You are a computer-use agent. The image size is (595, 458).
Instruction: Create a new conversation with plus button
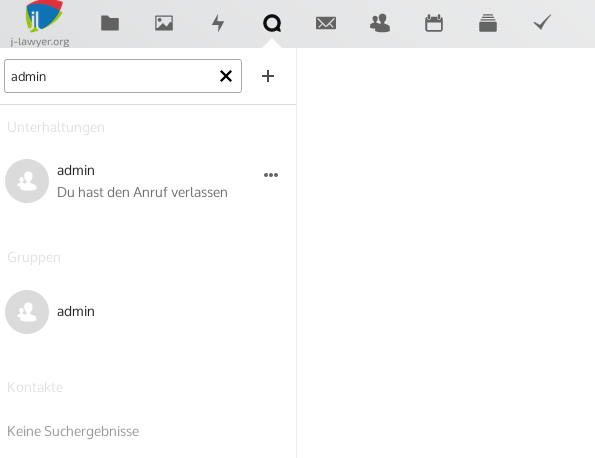(268, 76)
